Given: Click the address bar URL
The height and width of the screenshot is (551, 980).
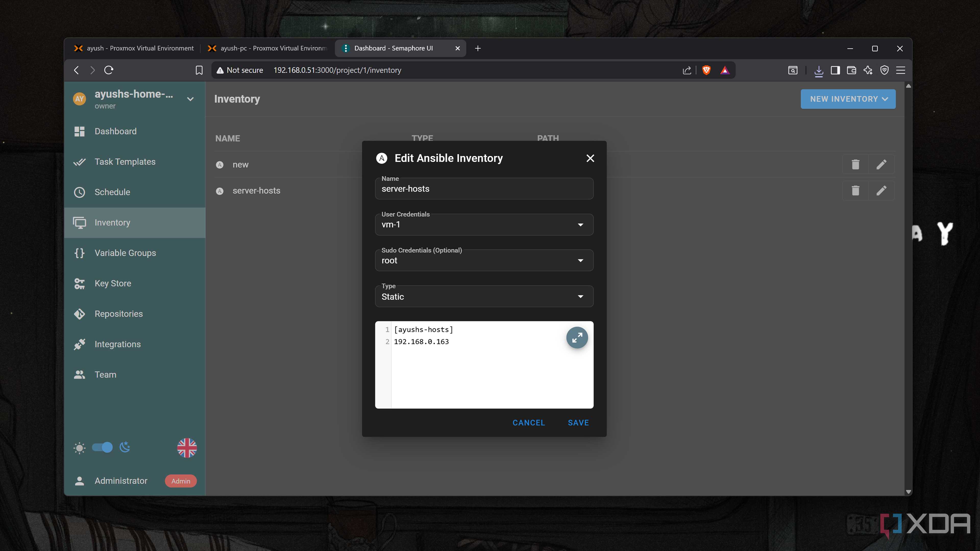Looking at the screenshot, I should (x=337, y=70).
